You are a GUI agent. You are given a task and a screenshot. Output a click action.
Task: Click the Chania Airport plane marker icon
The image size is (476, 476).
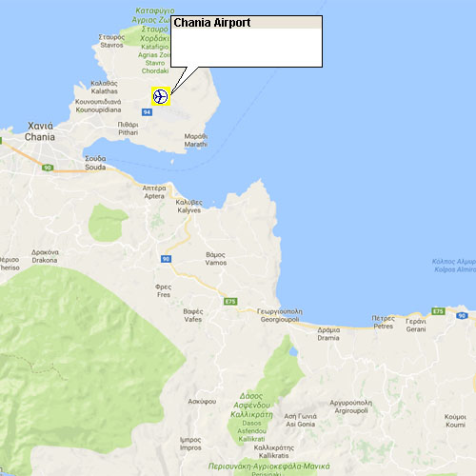coord(161,96)
